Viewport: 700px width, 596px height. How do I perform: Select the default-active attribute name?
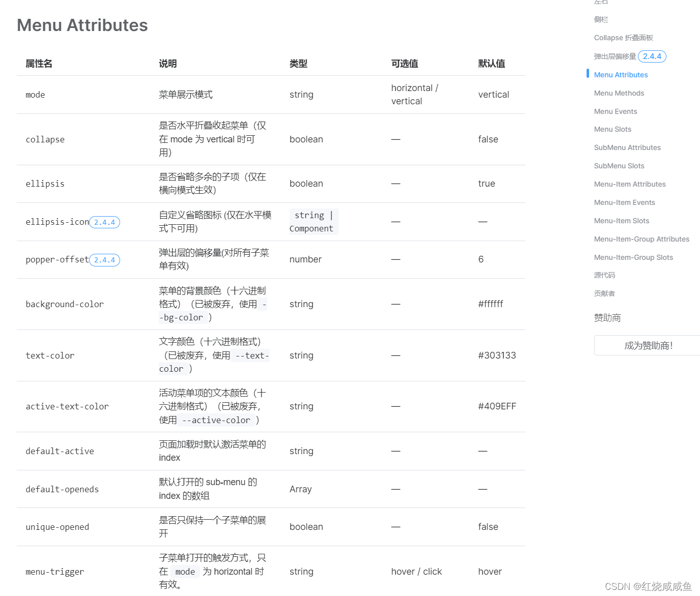(60, 451)
